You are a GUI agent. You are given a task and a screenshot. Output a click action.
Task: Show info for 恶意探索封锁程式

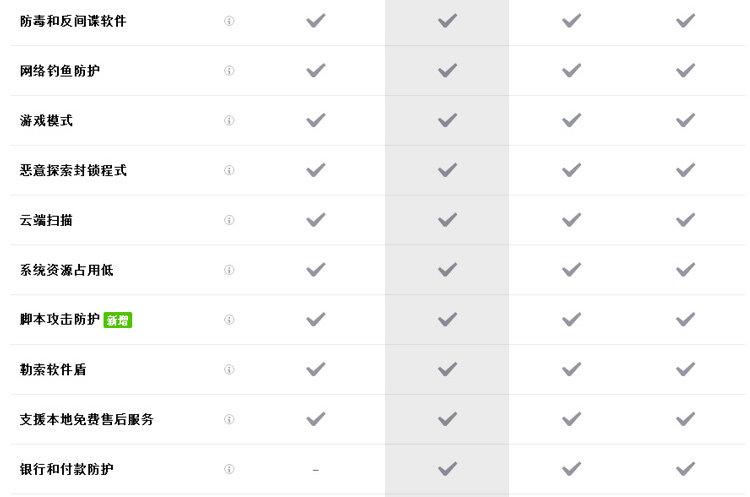pos(229,170)
